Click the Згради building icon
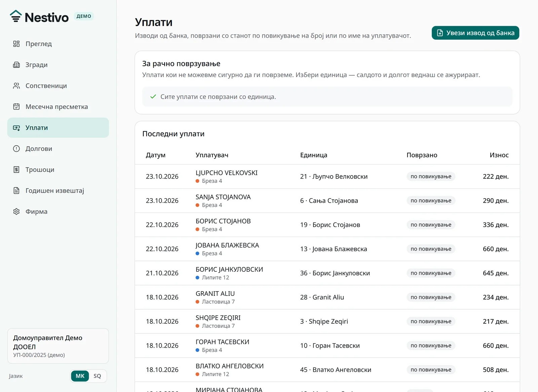Viewport: 538px width, 392px height. [16, 65]
